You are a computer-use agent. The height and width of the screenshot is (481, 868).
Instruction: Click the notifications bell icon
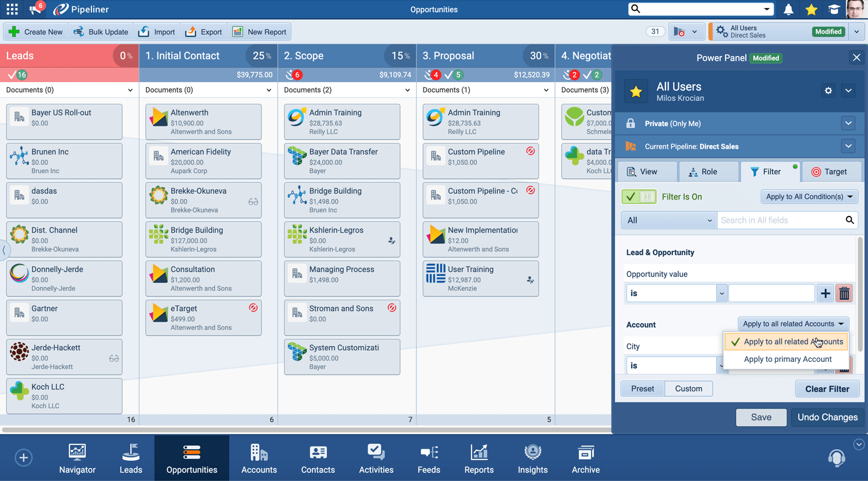[x=788, y=9]
